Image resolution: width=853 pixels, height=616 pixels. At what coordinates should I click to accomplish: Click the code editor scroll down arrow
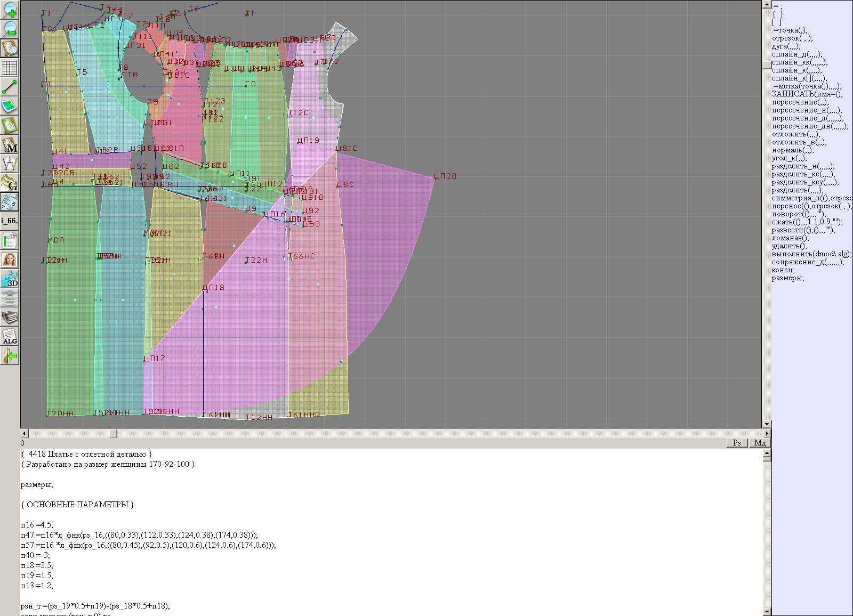point(767,611)
